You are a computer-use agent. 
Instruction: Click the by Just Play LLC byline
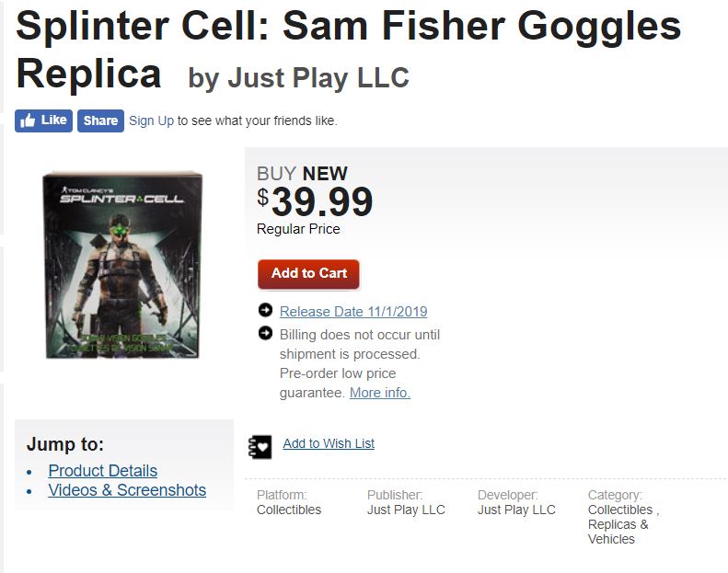[x=298, y=77]
